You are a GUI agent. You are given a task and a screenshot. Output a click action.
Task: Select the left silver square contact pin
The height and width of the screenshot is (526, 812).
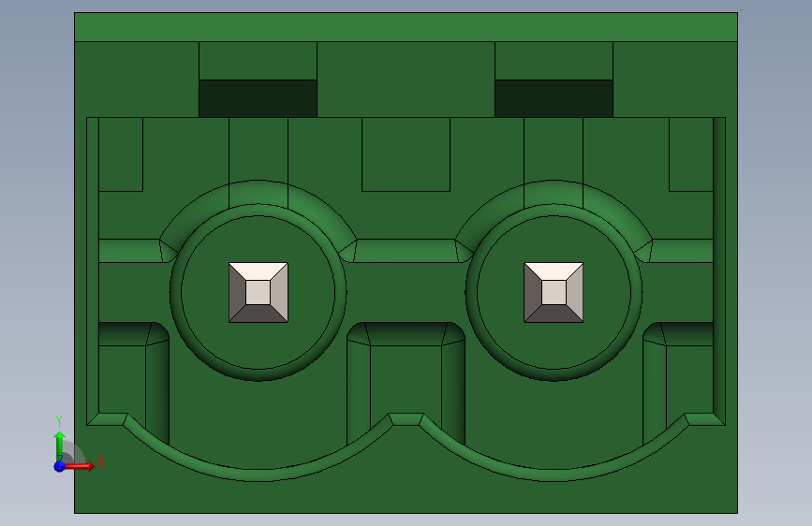[258, 293]
